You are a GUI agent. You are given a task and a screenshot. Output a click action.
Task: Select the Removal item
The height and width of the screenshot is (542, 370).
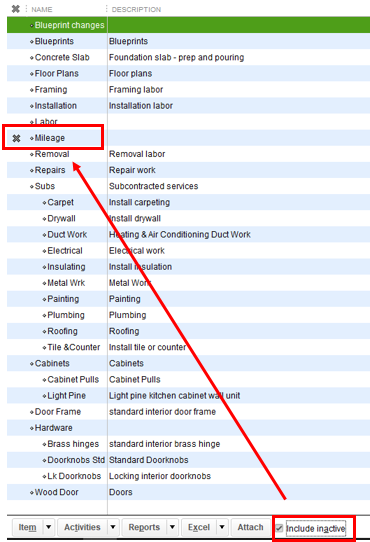click(52, 154)
